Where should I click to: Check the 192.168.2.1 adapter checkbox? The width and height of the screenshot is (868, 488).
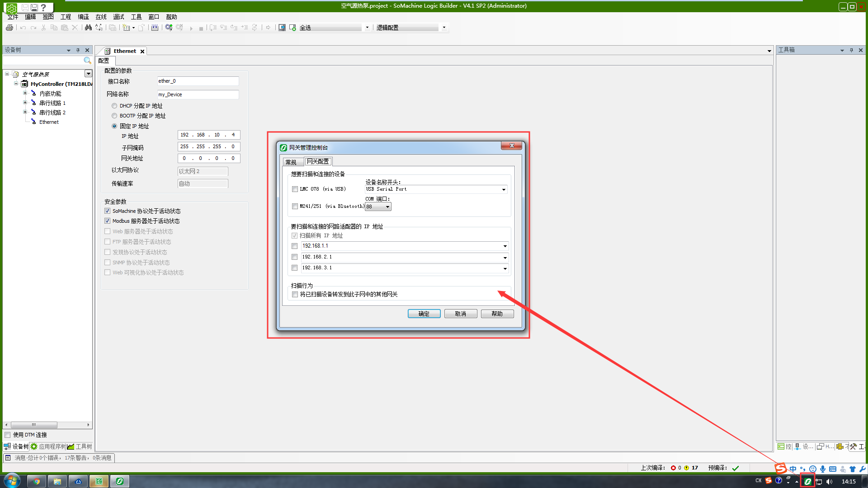pyautogui.click(x=295, y=257)
